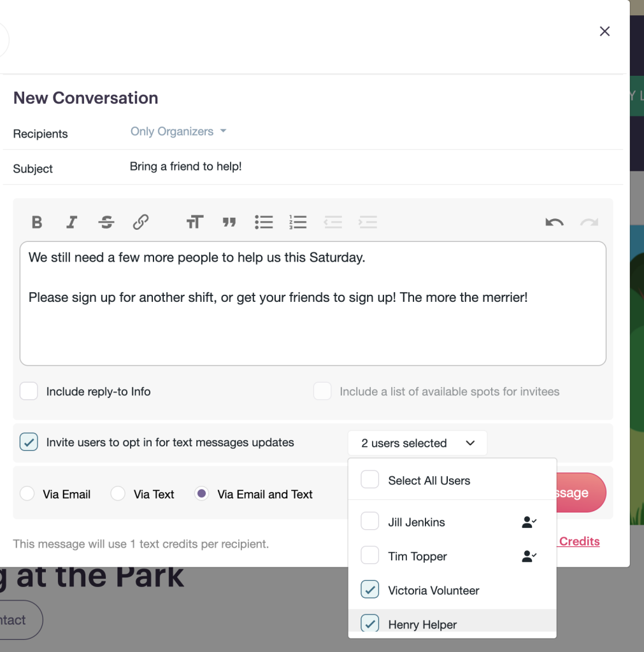The image size is (644, 652).
Task: Open the Only Organizers recipients dropdown
Action: point(178,132)
